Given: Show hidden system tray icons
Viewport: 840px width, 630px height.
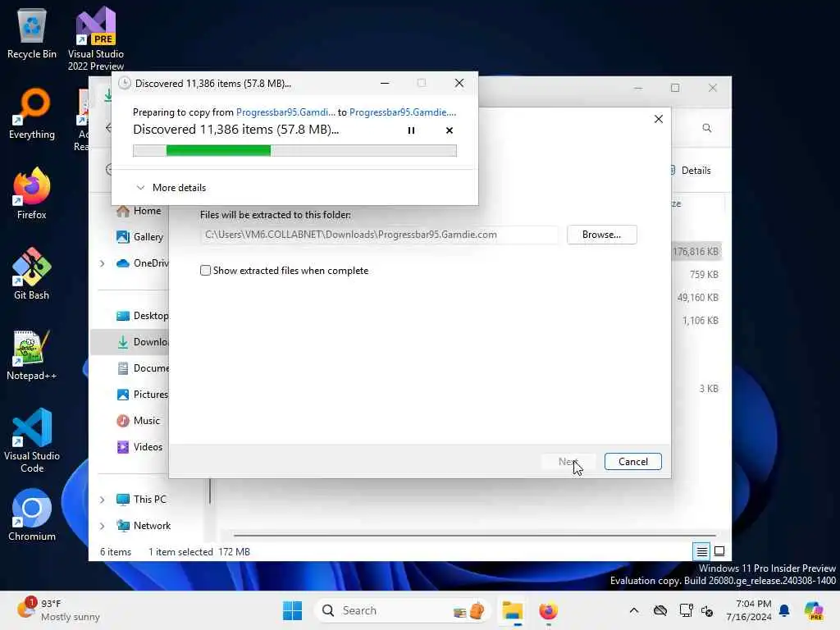Looking at the screenshot, I should click(x=634, y=610).
